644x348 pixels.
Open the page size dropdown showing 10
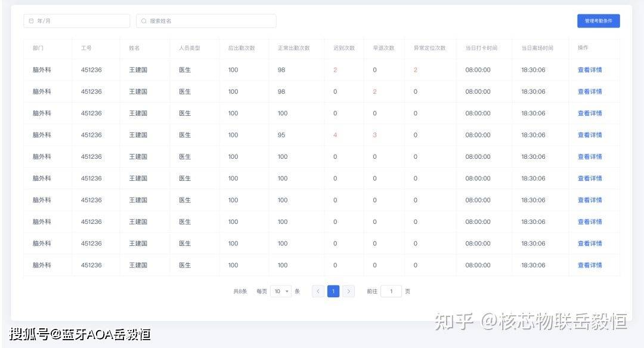pyautogui.click(x=280, y=291)
